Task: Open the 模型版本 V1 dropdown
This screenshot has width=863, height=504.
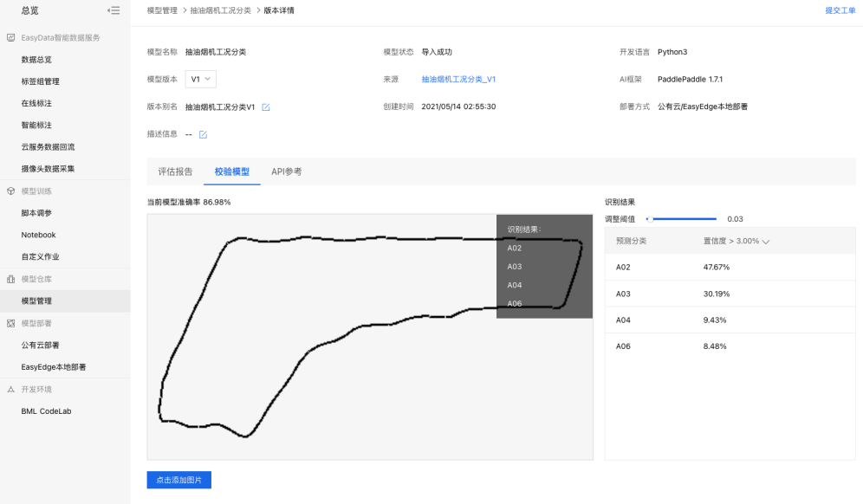Action: coord(200,79)
